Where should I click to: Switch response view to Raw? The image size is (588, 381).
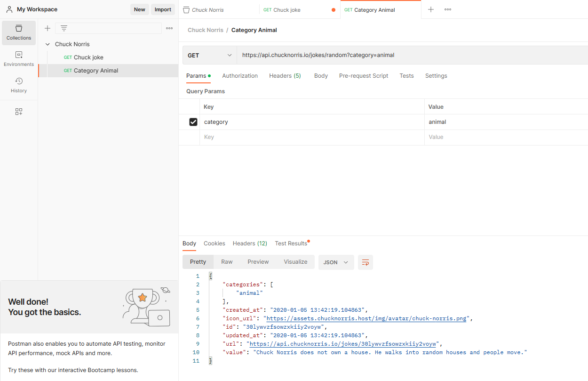[227, 262]
